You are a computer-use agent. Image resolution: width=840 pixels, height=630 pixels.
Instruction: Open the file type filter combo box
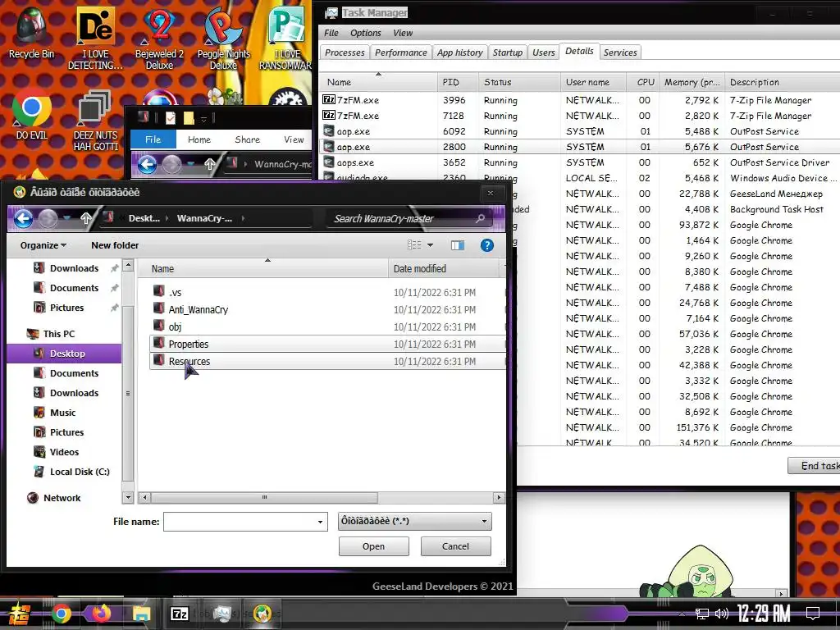point(414,521)
